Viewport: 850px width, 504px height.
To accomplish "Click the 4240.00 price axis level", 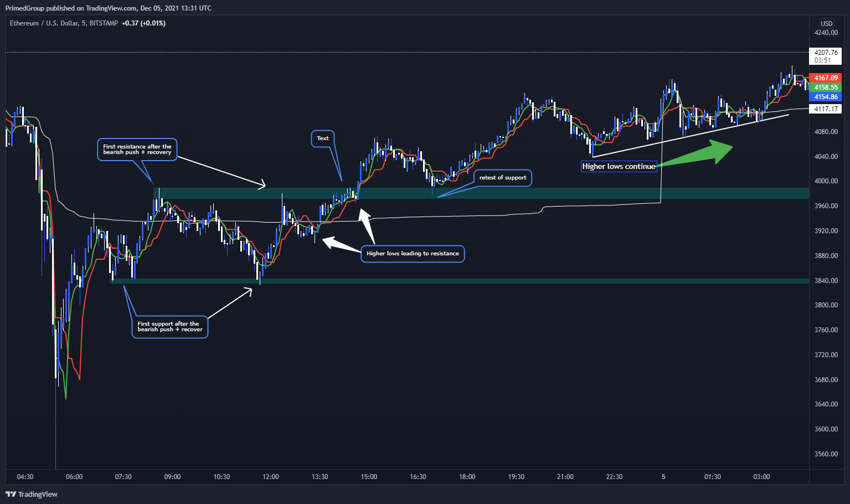I will point(826,33).
